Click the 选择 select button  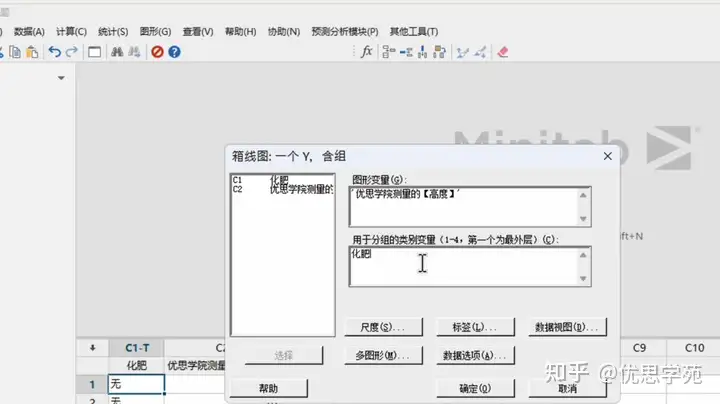284,355
